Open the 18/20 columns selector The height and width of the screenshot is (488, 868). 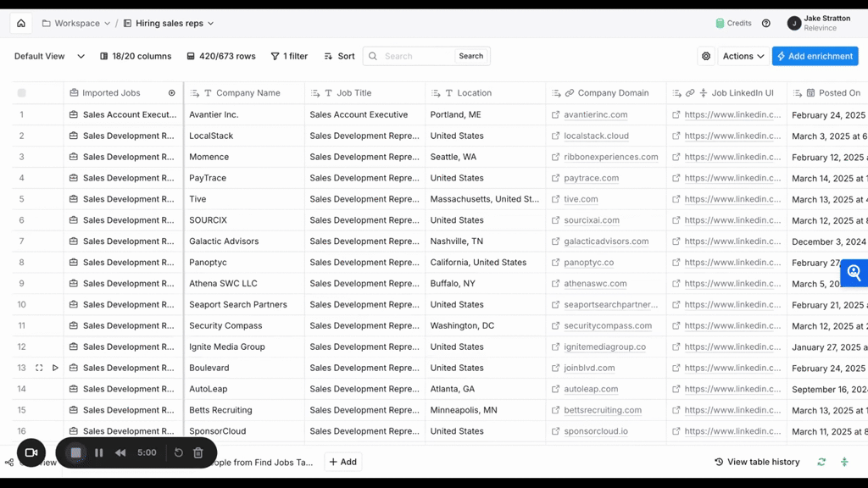tap(136, 56)
